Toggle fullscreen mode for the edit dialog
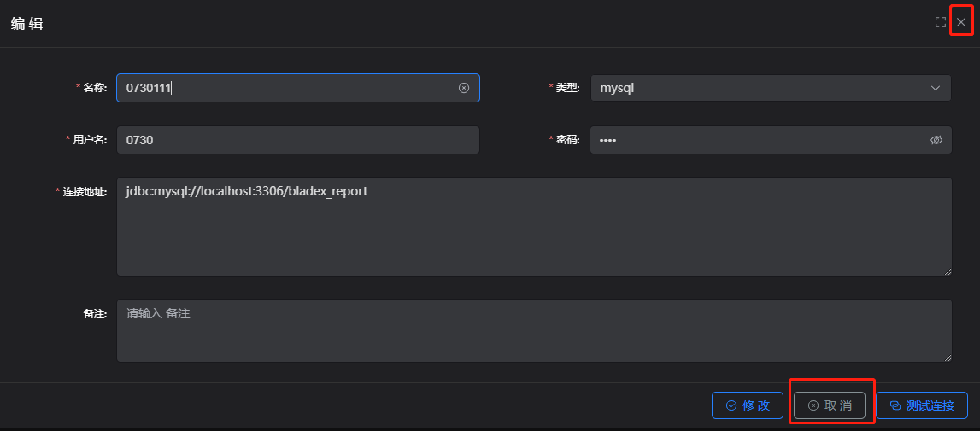 940,22
